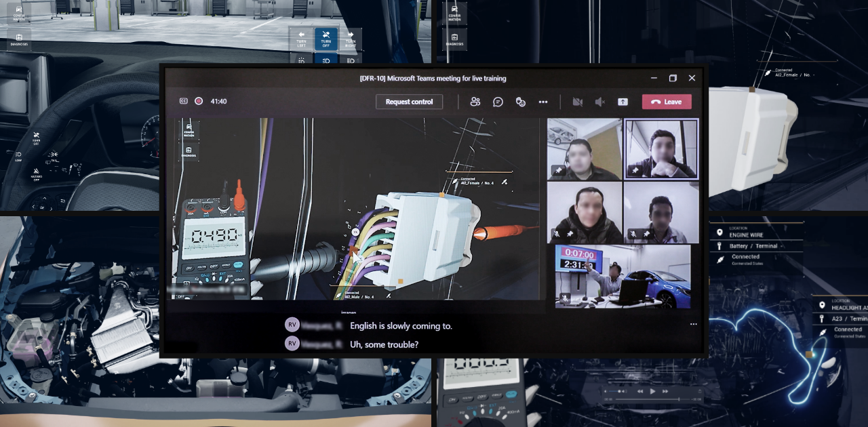Click the orange marker on the glowing blue wire
Image resolution: width=868 pixels, height=427 pixels.
[808, 354]
